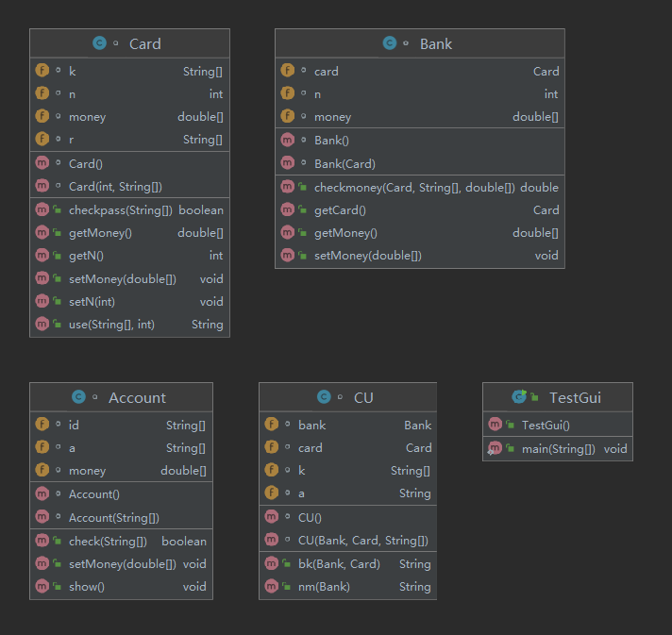The width and height of the screenshot is (672, 635).
Task: Select Account(String[]) constructor row
Action: point(122,518)
